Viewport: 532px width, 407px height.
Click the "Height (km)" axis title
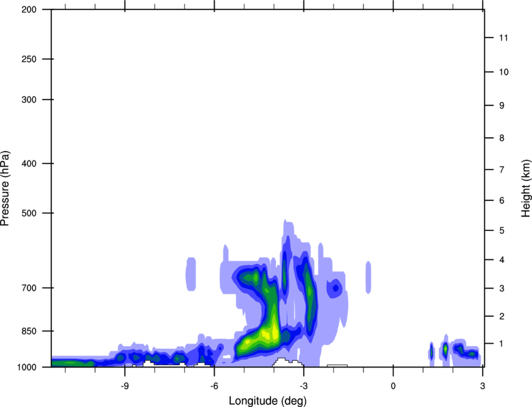click(x=526, y=188)
